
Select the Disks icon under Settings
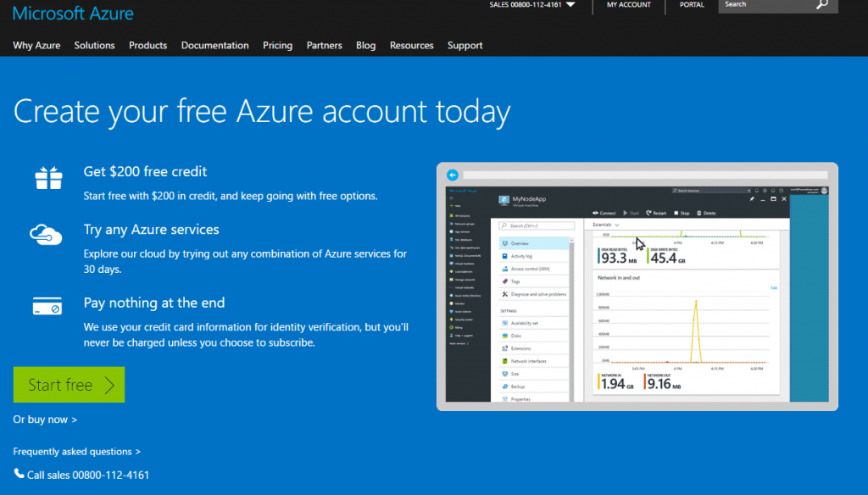504,334
